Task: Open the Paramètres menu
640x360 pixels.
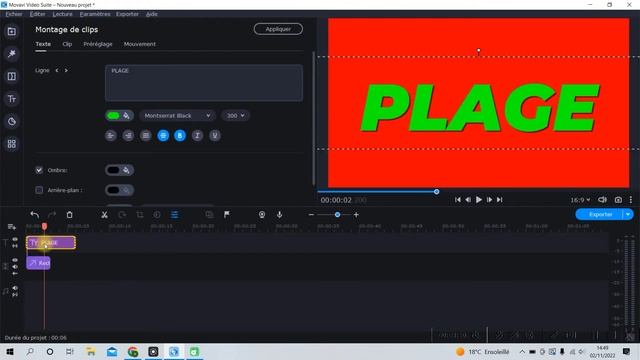Action: point(95,14)
